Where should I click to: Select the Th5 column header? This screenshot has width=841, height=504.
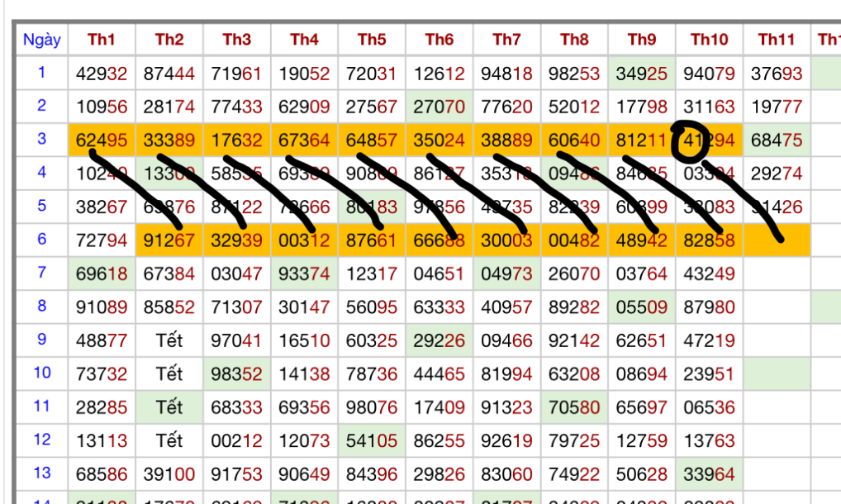[372, 40]
